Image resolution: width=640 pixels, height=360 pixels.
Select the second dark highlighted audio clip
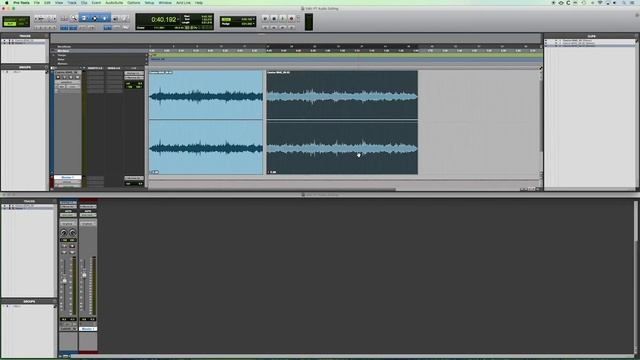pos(342,122)
